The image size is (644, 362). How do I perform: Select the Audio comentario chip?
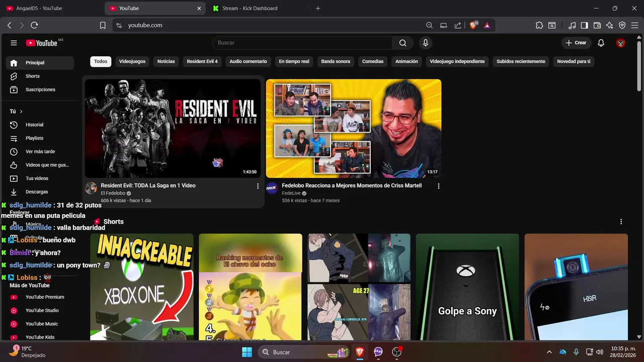(x=249, y=61)
